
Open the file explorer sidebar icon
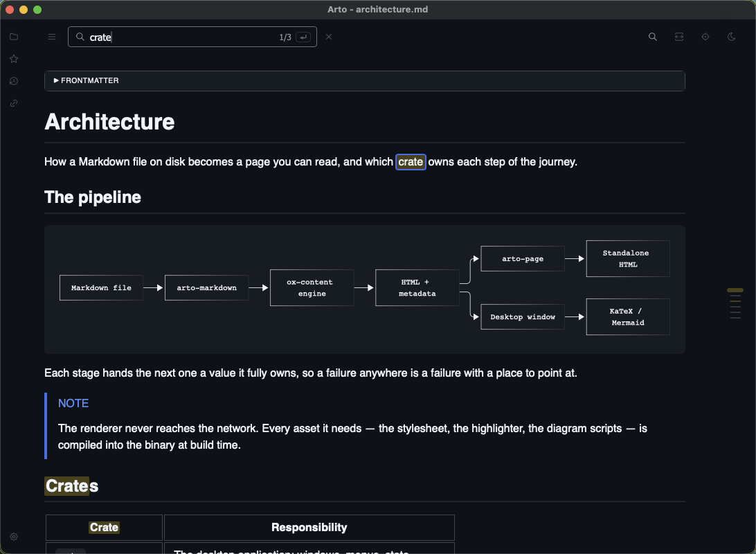pyautogui.click(x=14, y=37)
